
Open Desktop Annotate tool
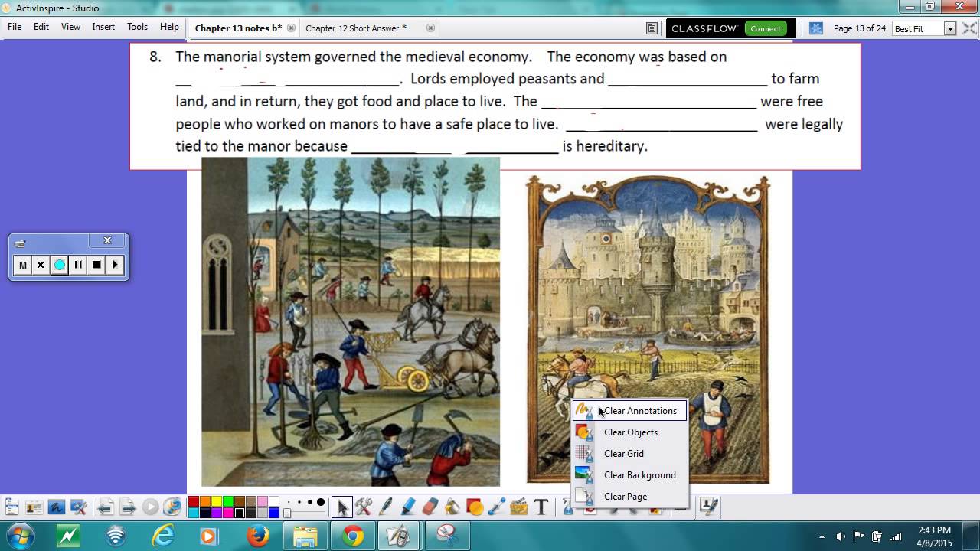pos(56,507)
